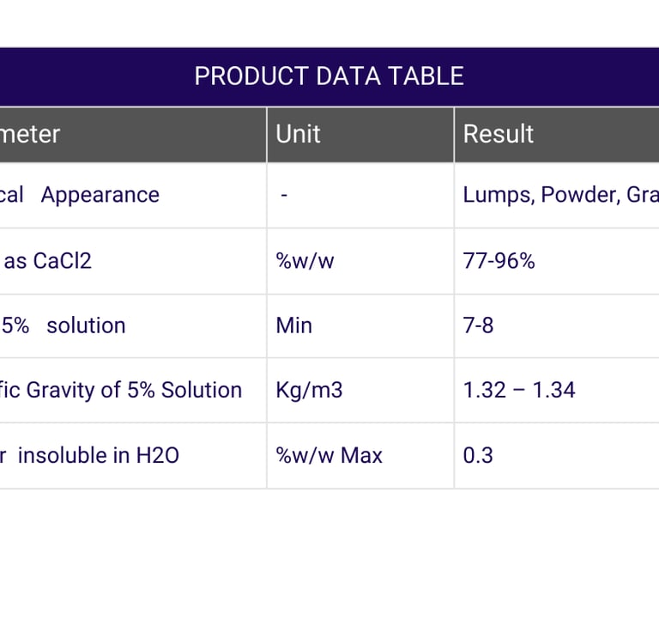Select the 'as CaCl2' parameter cell

[x=48, y=260]
